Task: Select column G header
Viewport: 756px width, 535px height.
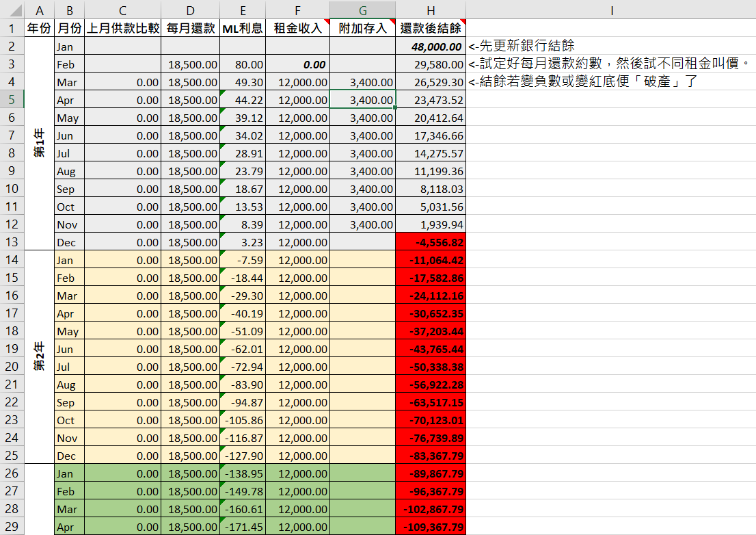Action: 362,10
